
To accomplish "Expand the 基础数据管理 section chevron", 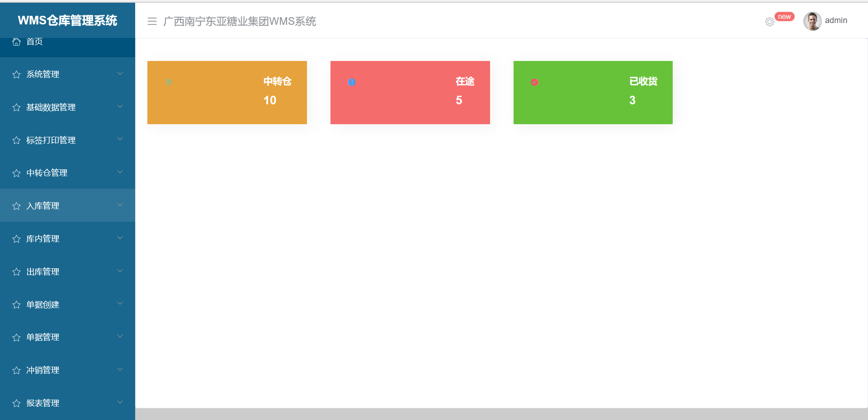I will [x=120, y=106].
